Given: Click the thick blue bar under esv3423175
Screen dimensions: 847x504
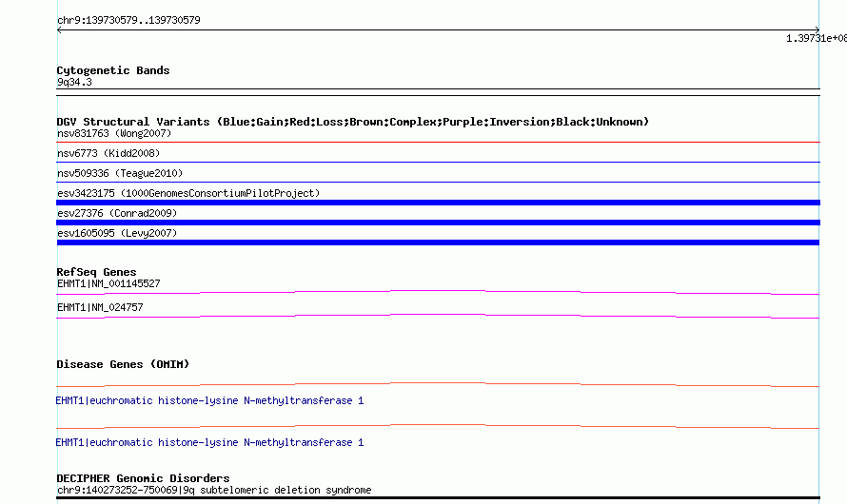Looking at the screenshot, I should [x=438, y=203].
